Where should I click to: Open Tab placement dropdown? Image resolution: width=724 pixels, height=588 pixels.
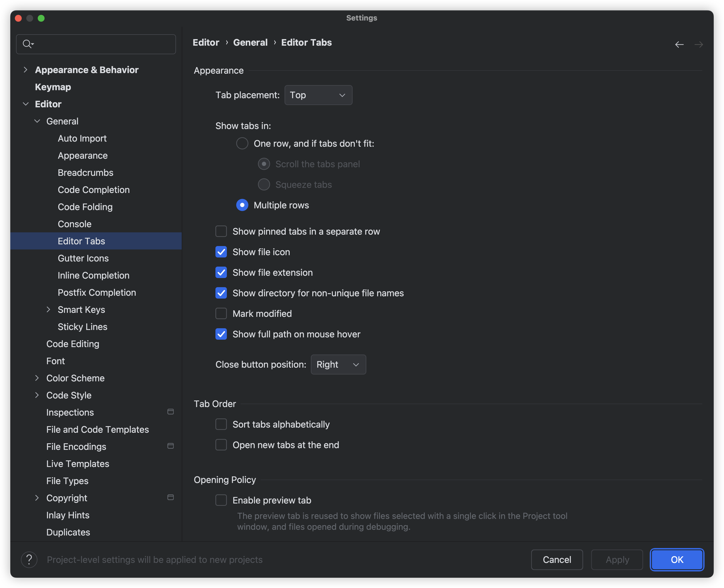318,95
